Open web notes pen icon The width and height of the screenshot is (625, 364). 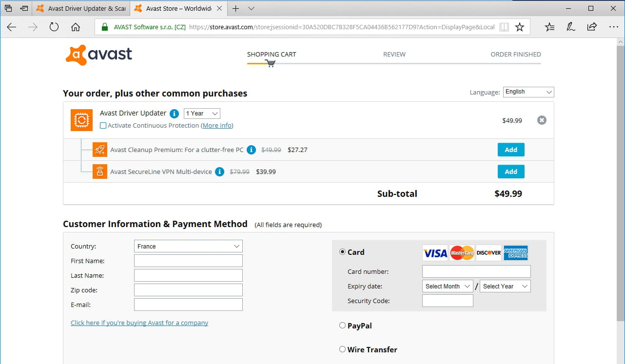(570, 27)
